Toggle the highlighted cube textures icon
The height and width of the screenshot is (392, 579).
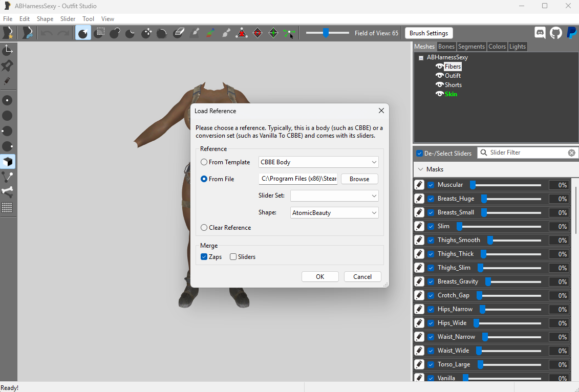7,162
